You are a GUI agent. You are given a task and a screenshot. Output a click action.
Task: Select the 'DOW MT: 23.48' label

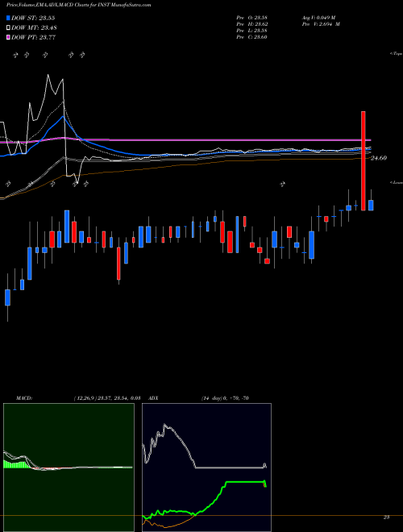tap(35, 28)
